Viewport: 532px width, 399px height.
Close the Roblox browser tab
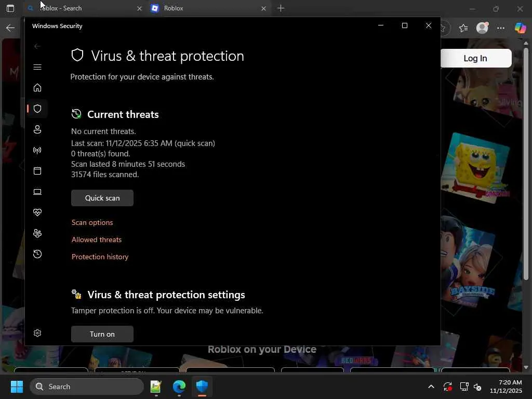point(263,8)
